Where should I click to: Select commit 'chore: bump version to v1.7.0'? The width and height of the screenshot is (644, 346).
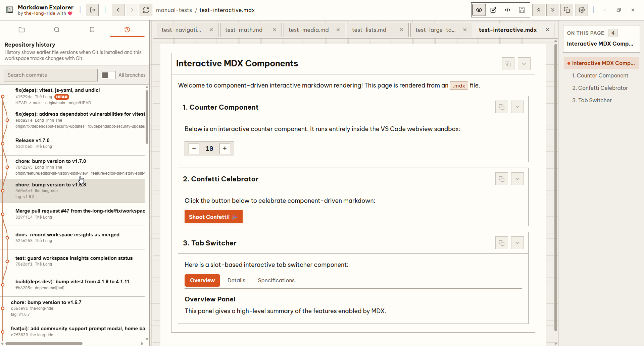click(73, 167)
